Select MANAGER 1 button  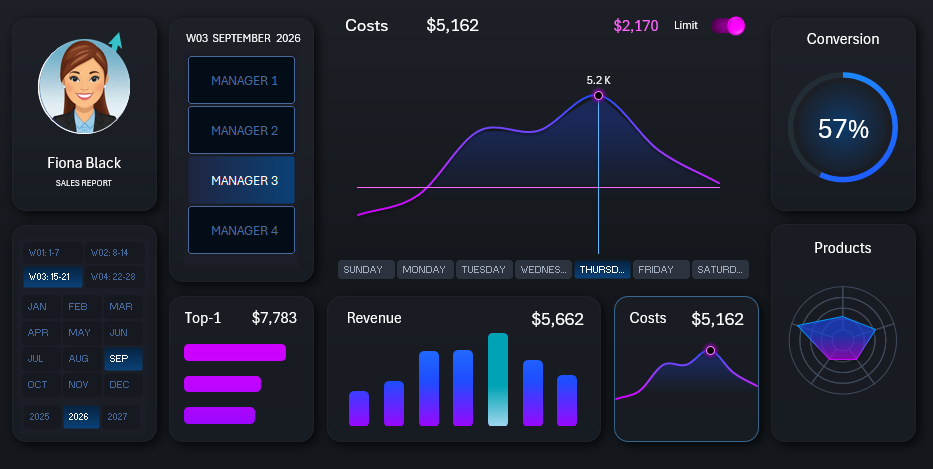click(241, 81)
